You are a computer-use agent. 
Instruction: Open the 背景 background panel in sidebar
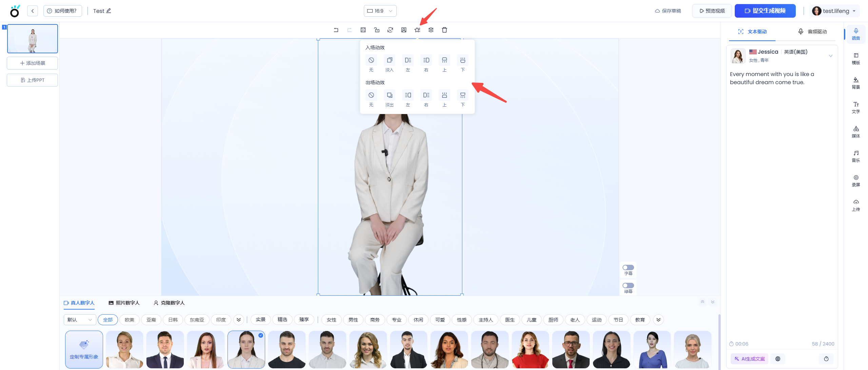pyautogui.click(x=856, y=82)
